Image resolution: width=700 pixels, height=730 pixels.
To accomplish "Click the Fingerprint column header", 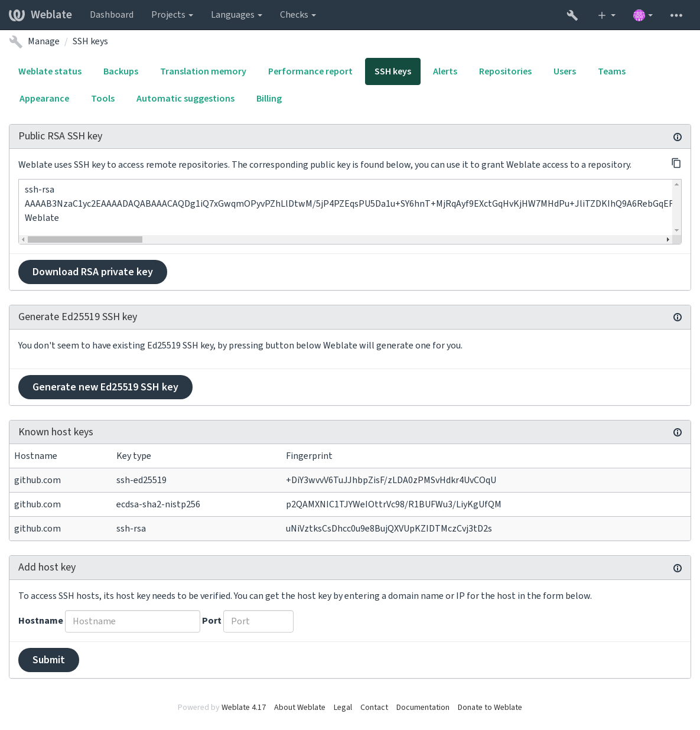I will (x=309, y=456).
